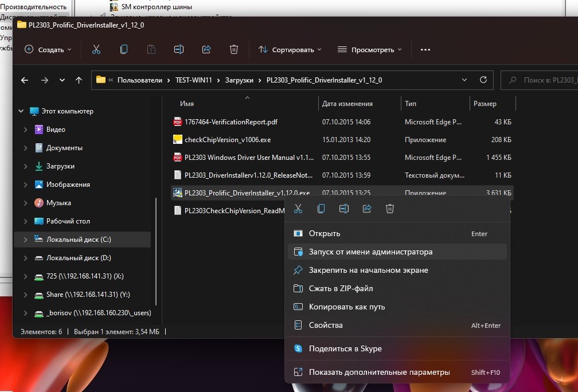578x392 pixels.
Task: Select Показать дополнительные параметры menu entry
Action: [379, 373]
